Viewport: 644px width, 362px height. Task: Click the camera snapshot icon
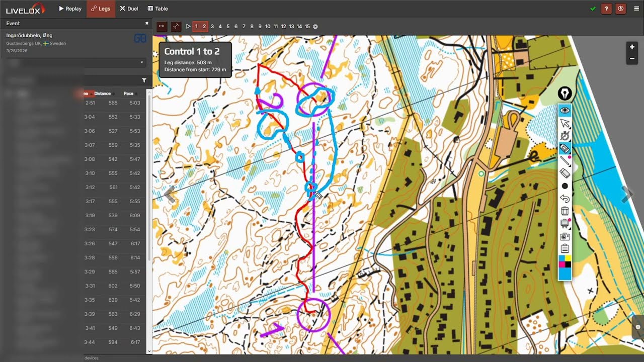coord(565,236)
